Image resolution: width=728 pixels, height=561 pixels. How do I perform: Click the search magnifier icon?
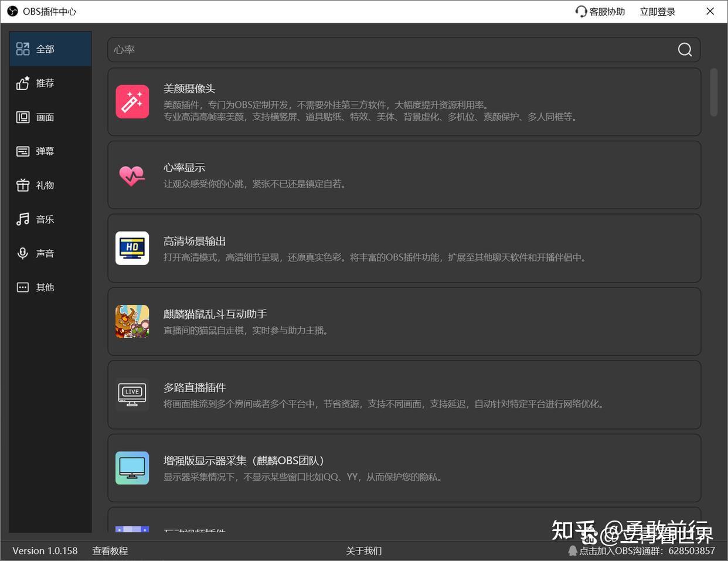coord(685,50)
